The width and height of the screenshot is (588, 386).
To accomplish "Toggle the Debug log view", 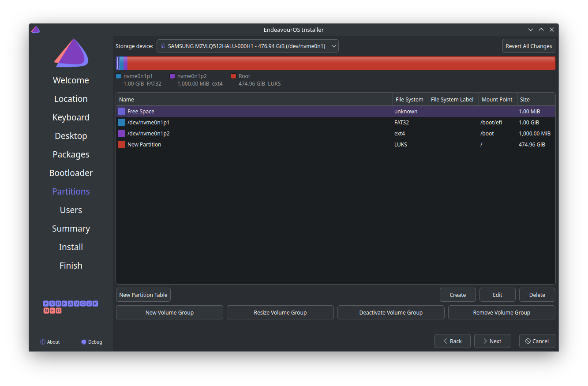I will 92,342.
